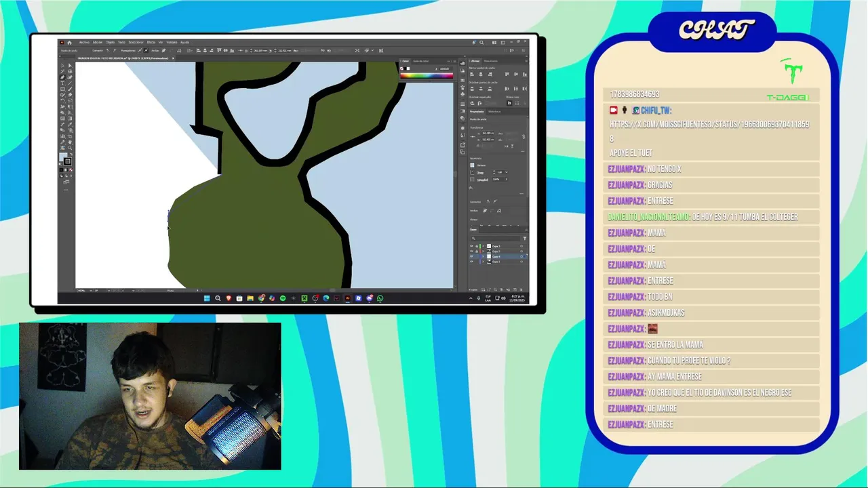868x488 pixels.
Task: Toggle hide handles option in Manejadores
Action: point(146,51)
